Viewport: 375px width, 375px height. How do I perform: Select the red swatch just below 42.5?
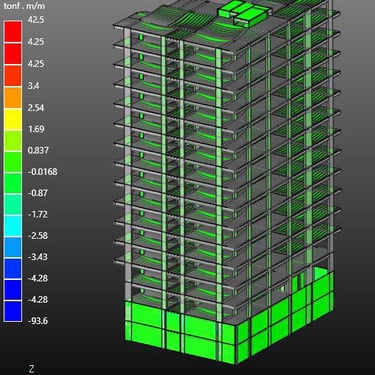13,31
